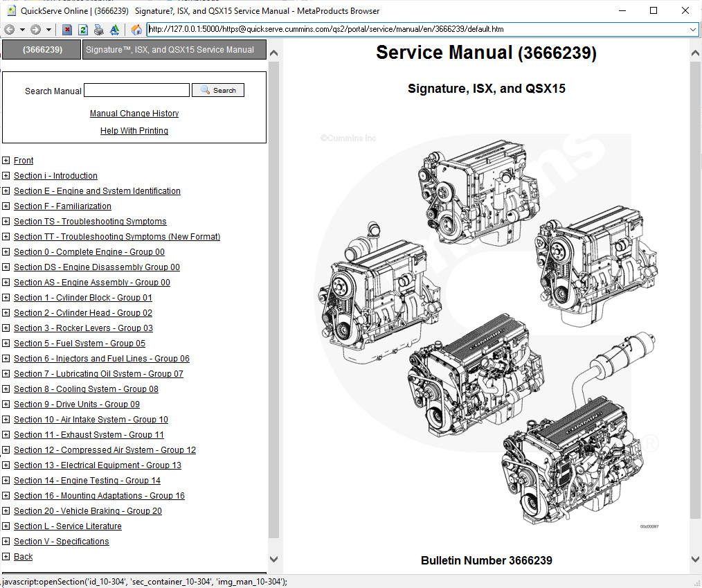Expand Section 10 Air Intake plus icon
Image resolution: width=702 pixels, height=588 pixels.
(x=6, y=419)
